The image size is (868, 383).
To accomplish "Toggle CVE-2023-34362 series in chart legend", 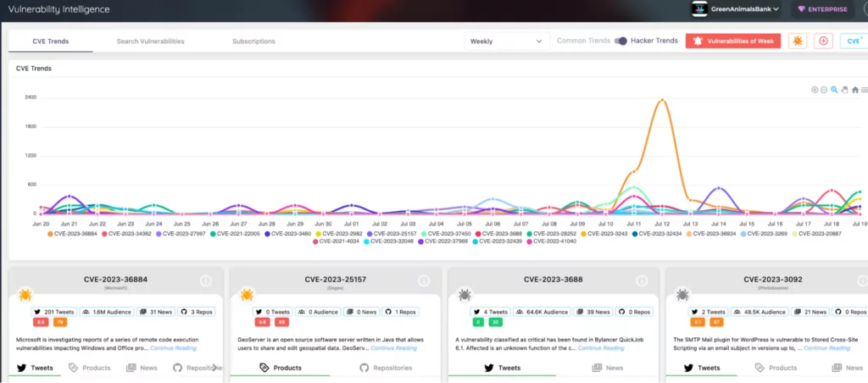I will [x=126, y=234].
